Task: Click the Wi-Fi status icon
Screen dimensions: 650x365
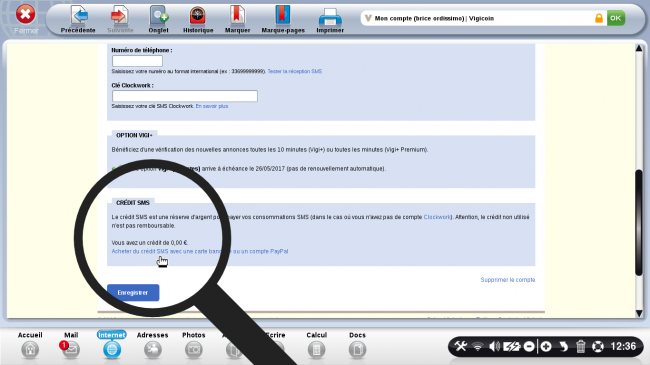Action: [x=478, y=347]
